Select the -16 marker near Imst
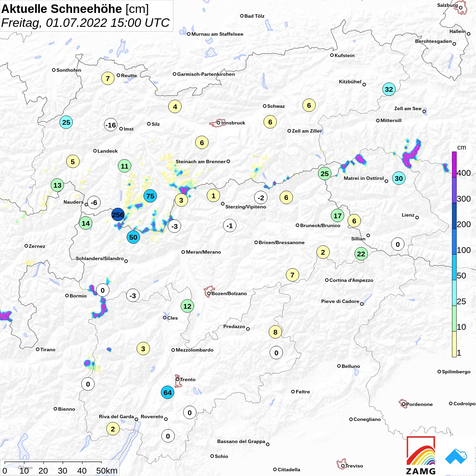 click(111, 125)
